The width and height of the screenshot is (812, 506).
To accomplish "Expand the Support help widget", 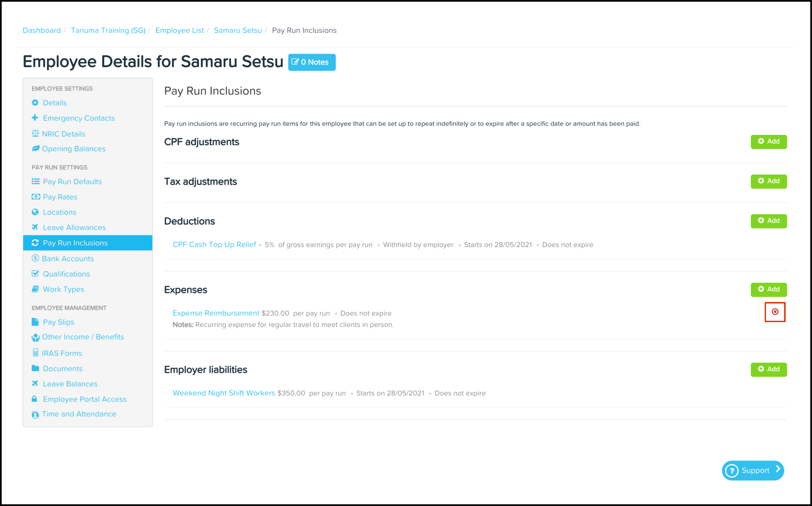I will (x=753, y=470).
